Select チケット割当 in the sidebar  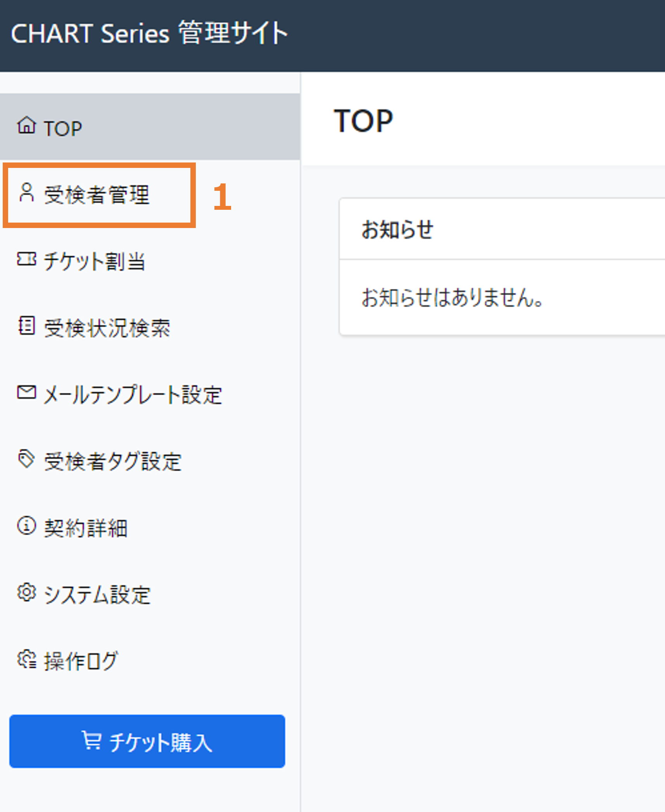150,261
